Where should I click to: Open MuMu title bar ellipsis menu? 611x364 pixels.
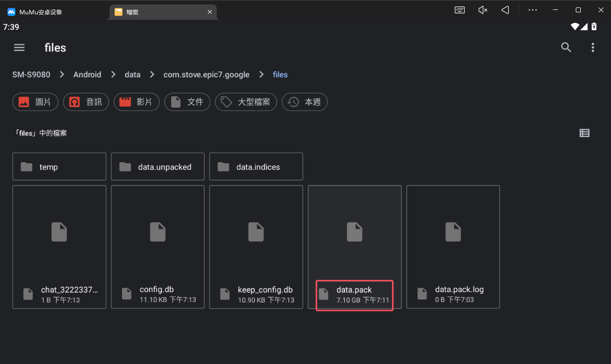[x=533, y=10]
